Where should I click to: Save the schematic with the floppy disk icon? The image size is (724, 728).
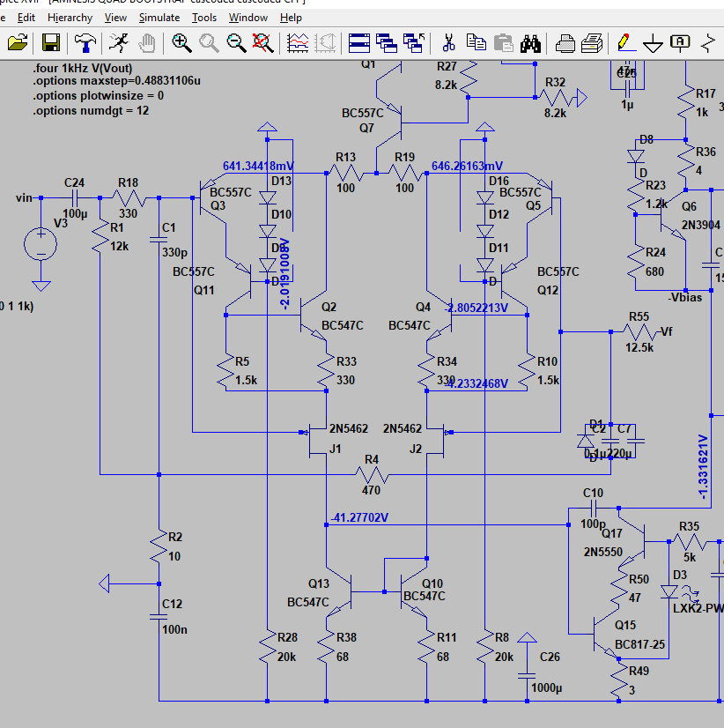(x=51, y=42)
